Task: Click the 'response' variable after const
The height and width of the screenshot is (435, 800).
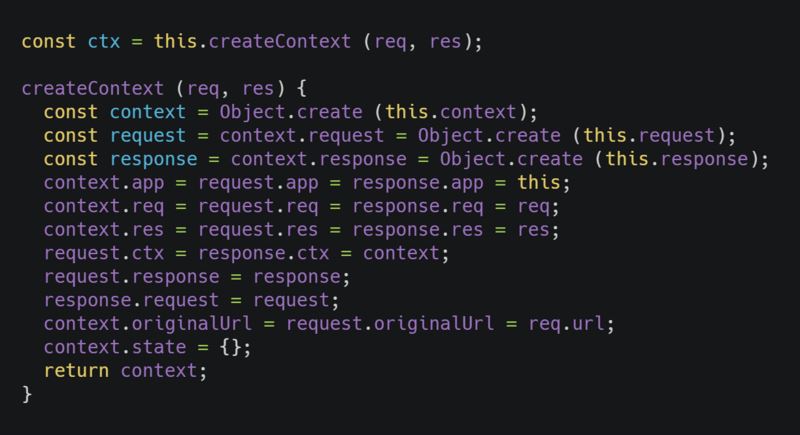Action: pos(154,160)
